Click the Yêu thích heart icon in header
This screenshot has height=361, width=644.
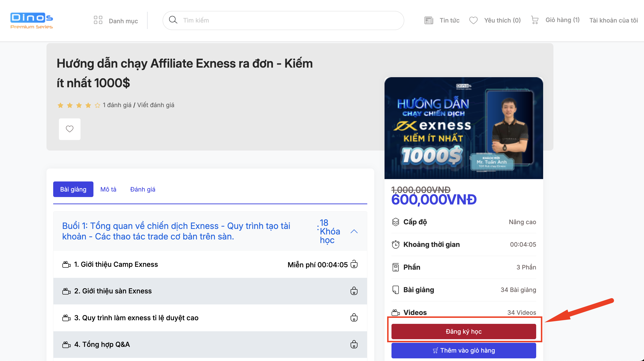(473, 20)
